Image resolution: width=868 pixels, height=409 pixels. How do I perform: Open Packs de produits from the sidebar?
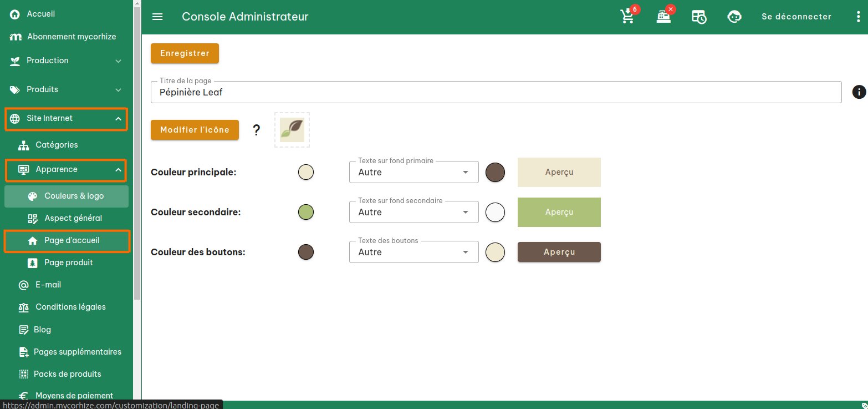[x=68, y=373]
